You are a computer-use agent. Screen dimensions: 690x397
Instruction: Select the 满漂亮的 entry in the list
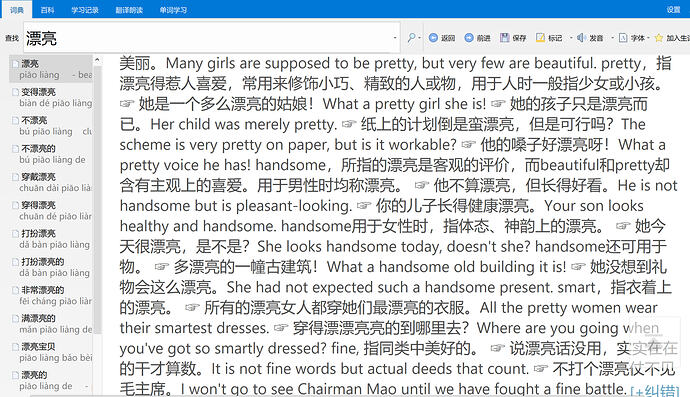coord(51,323)
